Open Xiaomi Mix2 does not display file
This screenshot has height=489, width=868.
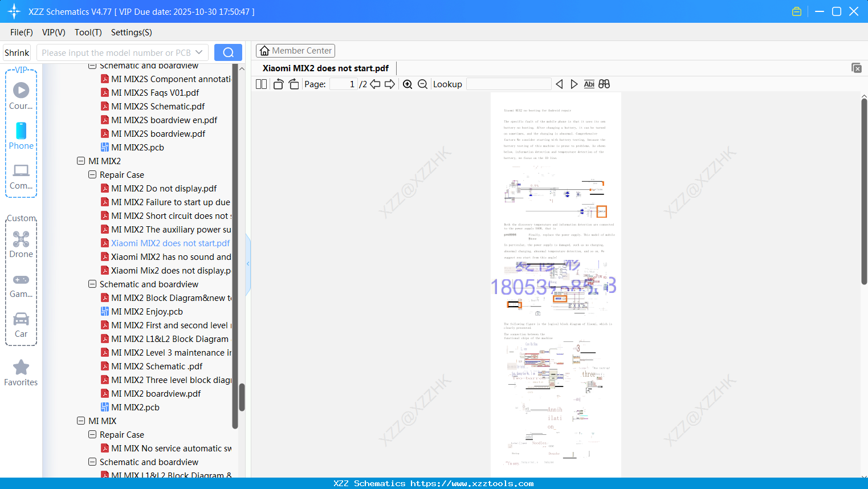(x=166, y=271)
